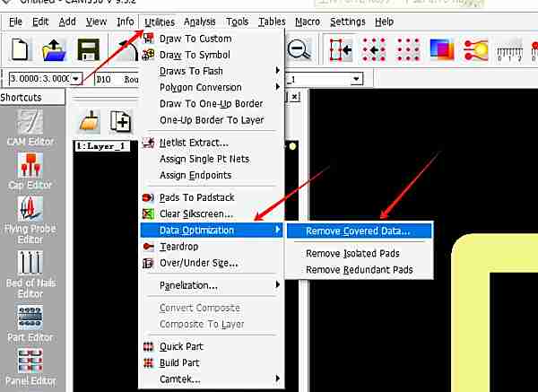Expand the Panelization submenu
The image size is (538, 392).
click(212, 285)
